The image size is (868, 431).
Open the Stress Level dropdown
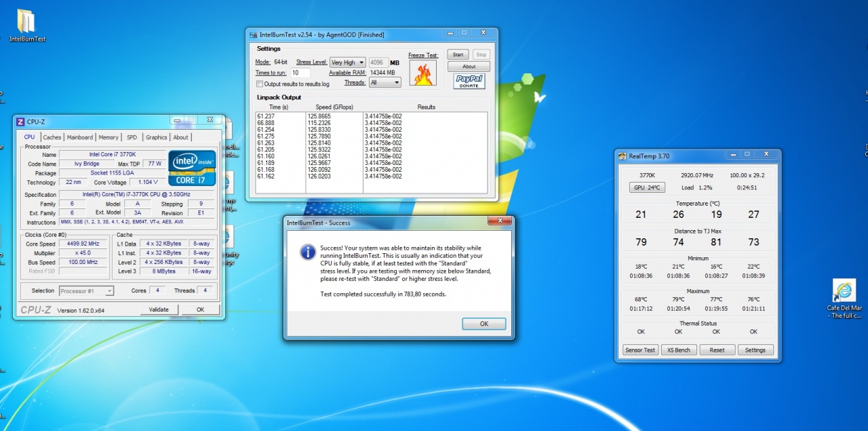pyautogui.click(x=347, y=62)
